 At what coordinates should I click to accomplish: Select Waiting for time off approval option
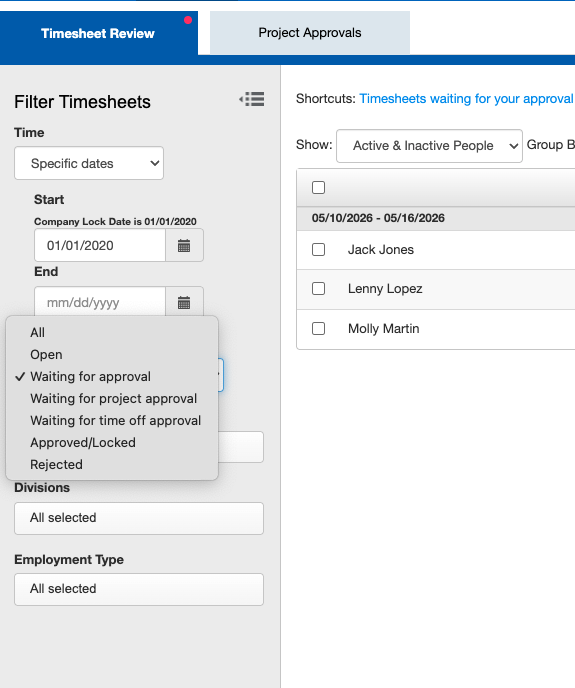coord(112,420)
